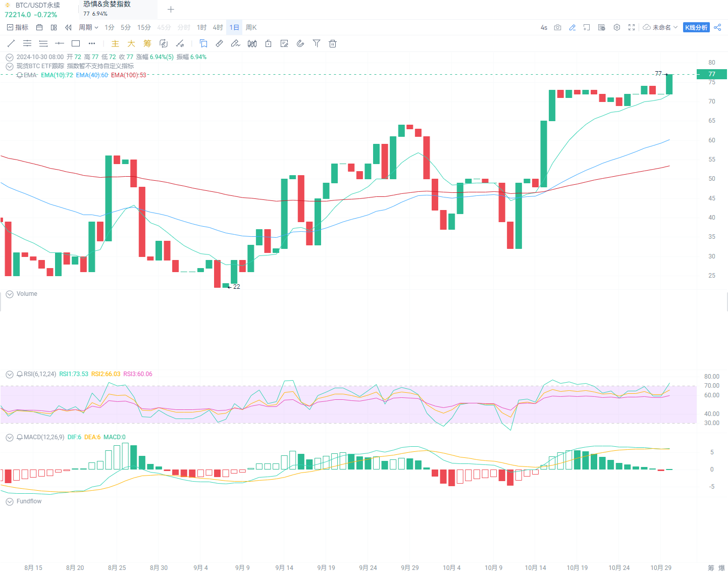Viewport: 728px width, 574px height.
Task: Collapse the Fundflow panel
Action: (10, 501)
